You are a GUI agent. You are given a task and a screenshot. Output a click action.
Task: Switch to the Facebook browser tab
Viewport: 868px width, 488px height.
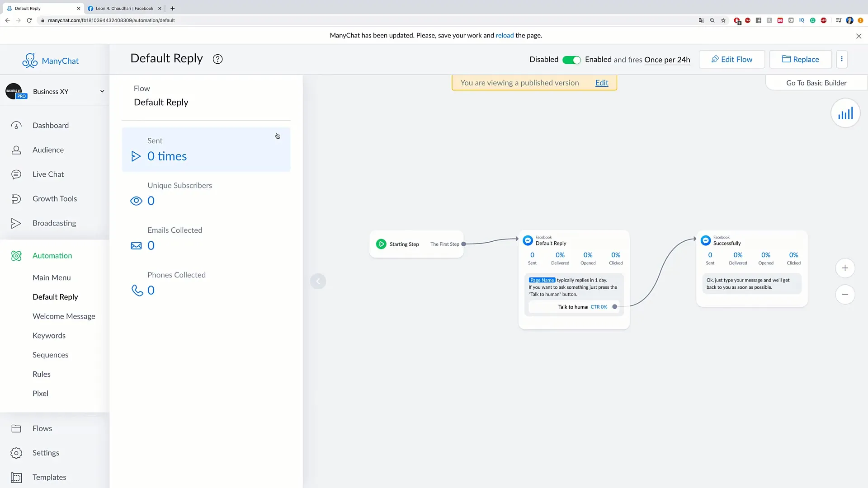click(124, 8)
